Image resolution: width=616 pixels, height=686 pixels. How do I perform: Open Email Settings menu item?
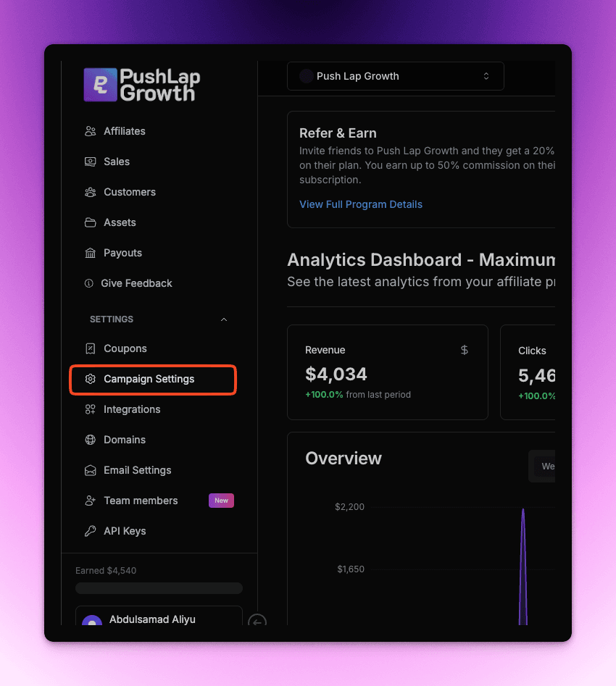(138, 470)
